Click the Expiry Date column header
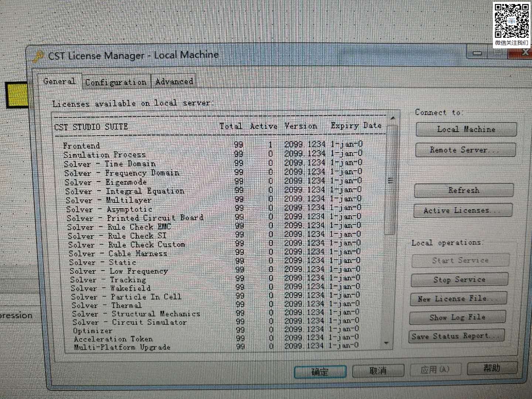This screenshot has height=399, width=532. 356,126
